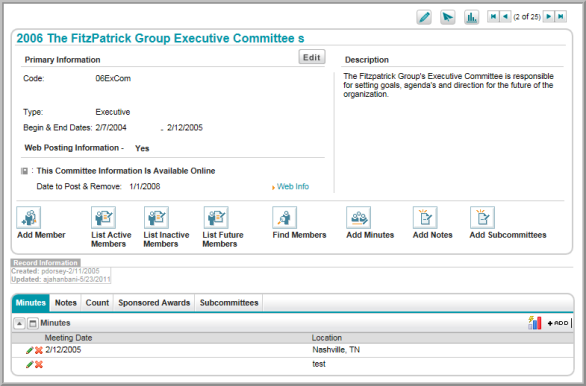Click the Add Notes icon

point(425,217)
